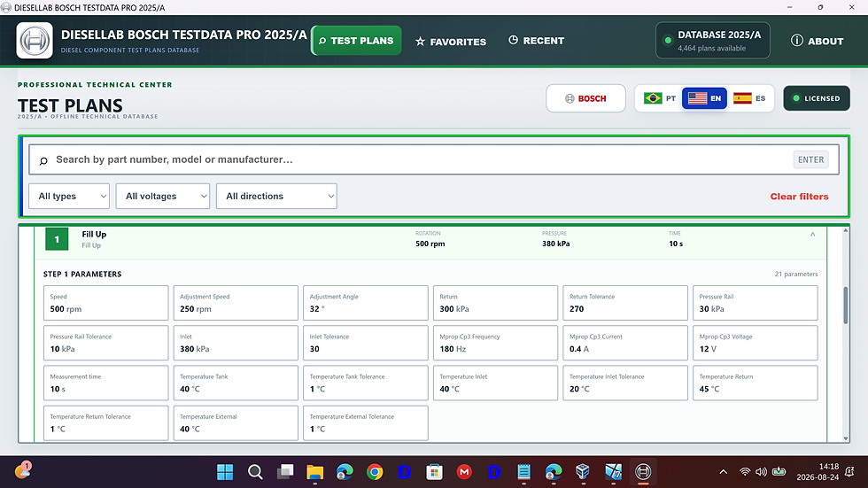Viewport: 868px width, 488px height.
Task: Click the Adjustment Angle 32° card
Action: 365,303
